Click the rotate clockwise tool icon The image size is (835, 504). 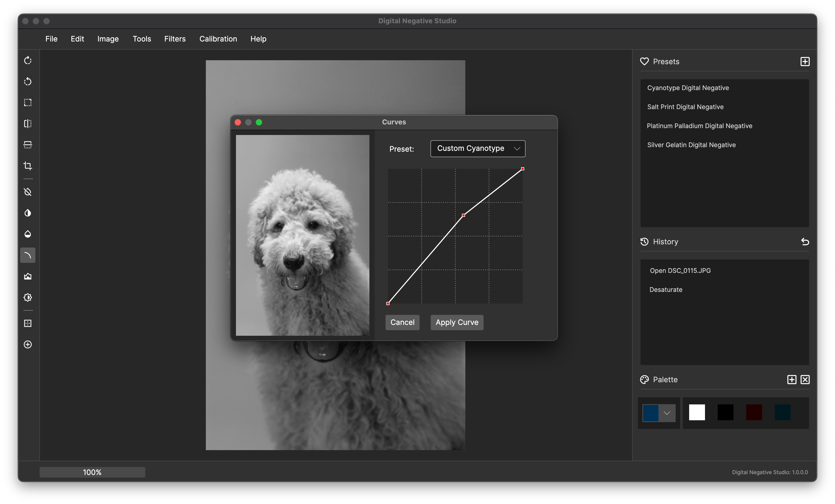(x=28, y=60)
